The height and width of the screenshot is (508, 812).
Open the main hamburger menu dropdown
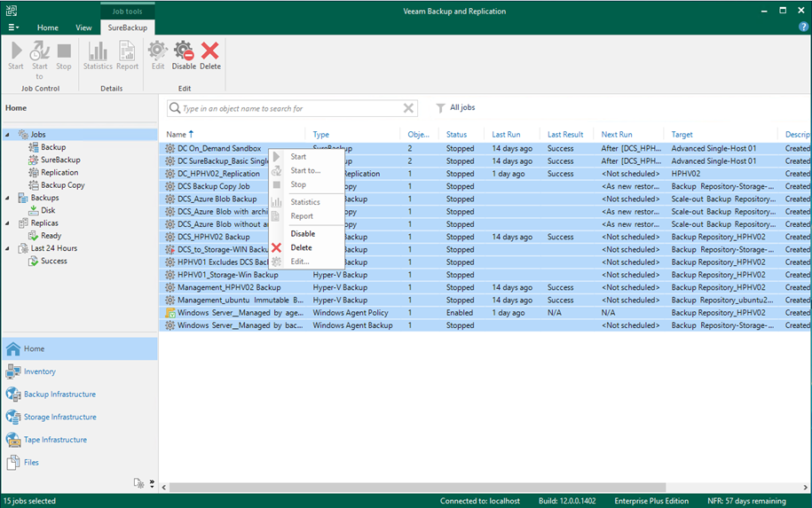(x=13, y=27)
